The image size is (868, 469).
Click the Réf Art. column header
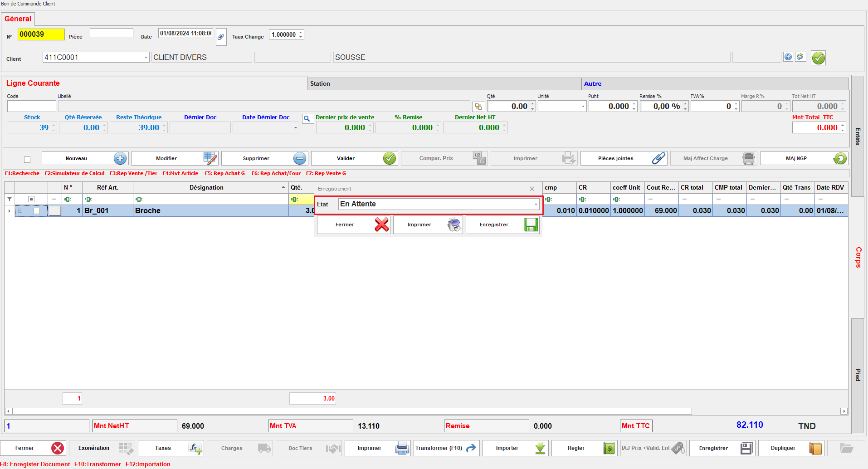click(x=107, y=188)
